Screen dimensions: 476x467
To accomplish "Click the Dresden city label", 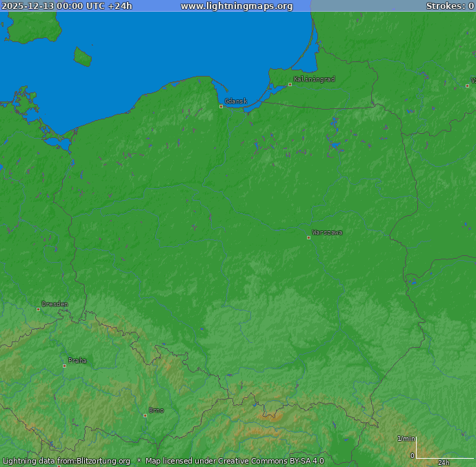I will pyautogui.click(x=55, y=304).
